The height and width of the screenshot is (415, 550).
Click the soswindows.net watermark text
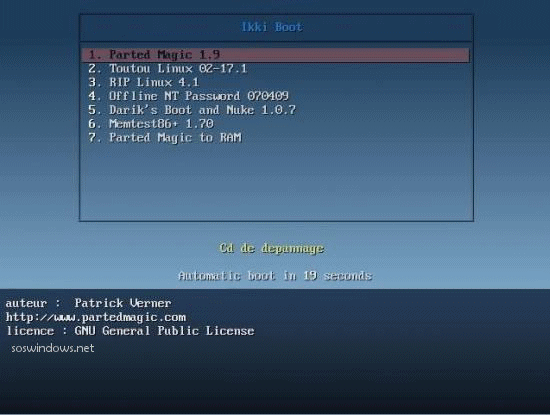click(53, 348)
